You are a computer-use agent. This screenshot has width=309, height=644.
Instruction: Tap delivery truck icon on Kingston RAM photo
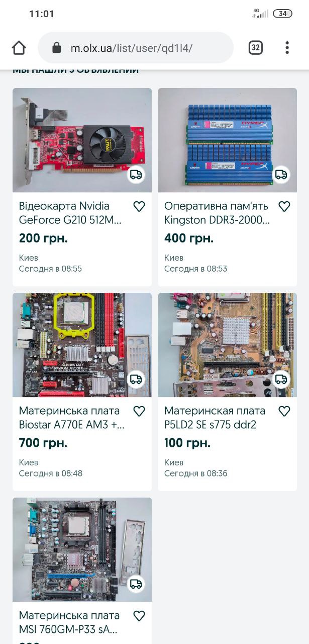(281, 175)
